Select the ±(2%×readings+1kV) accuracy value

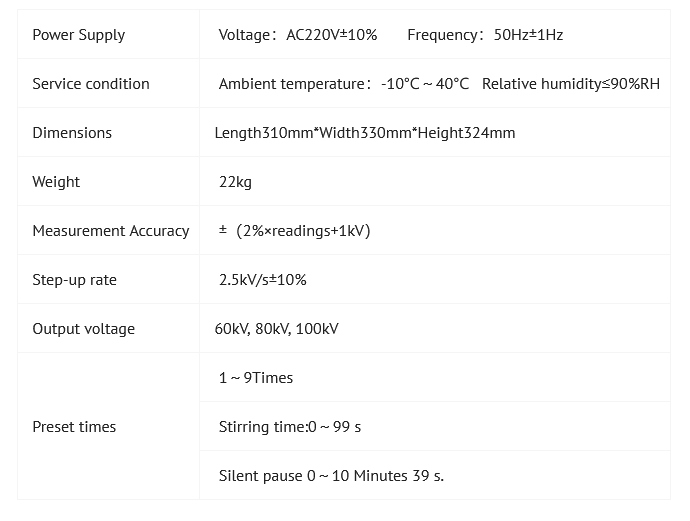[x=295, y=231]
